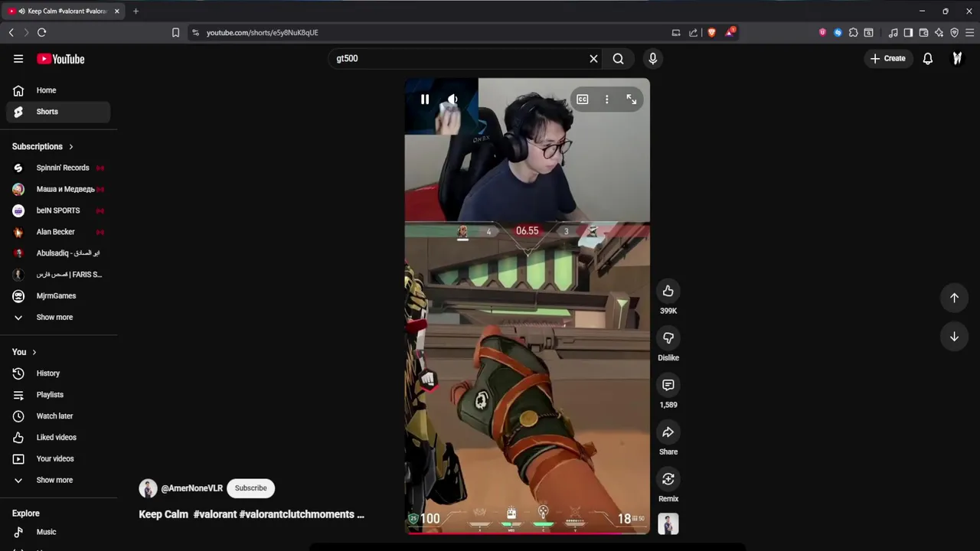Open the Remix option

pyautogui.click(x=668, y=479)
